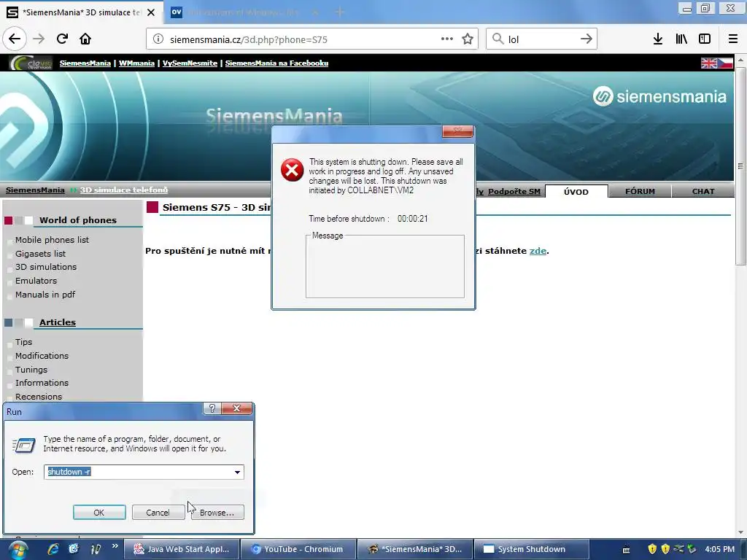This screenshot has height=560, width=747.
Task: Select the ÚVOD tab
Action: tap(576, 192)
